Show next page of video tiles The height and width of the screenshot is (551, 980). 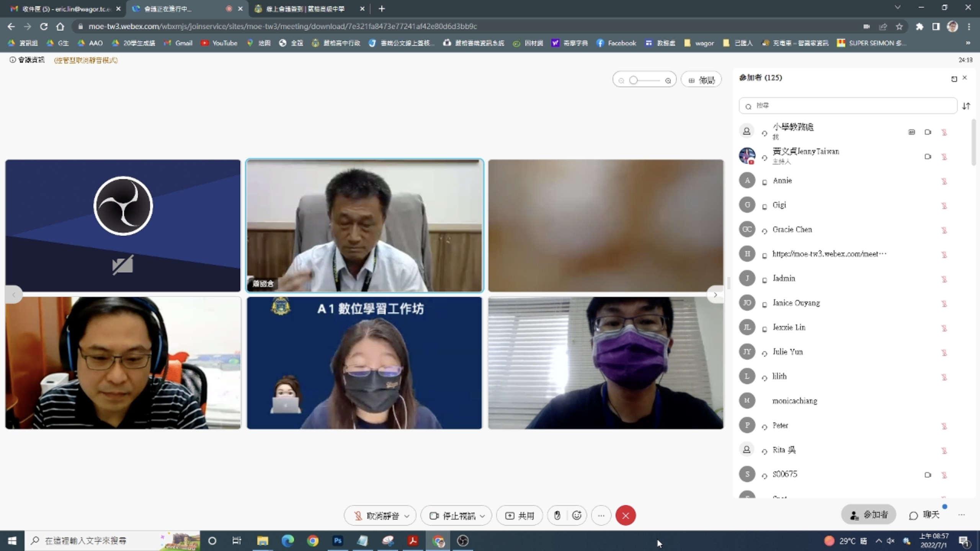[715, 295]
